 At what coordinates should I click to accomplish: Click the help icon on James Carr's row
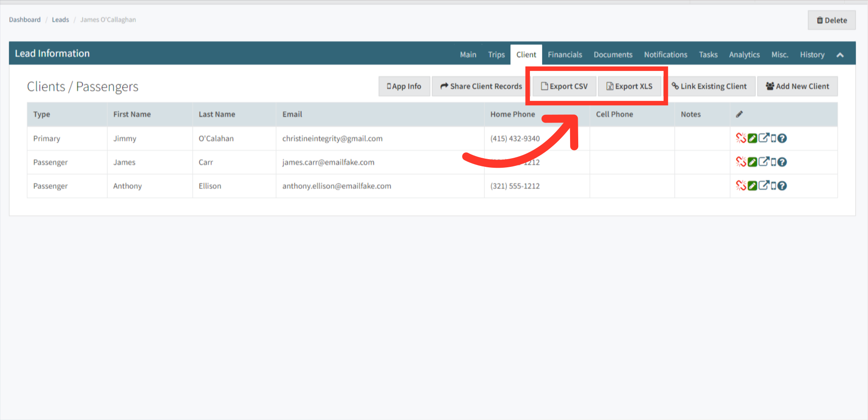point(783,162)
